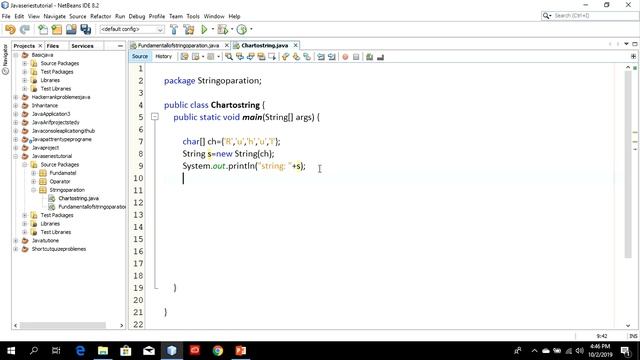Click the Redo toolbar icon
This screenshot has width=640, height=360.
tap(25, 29)
